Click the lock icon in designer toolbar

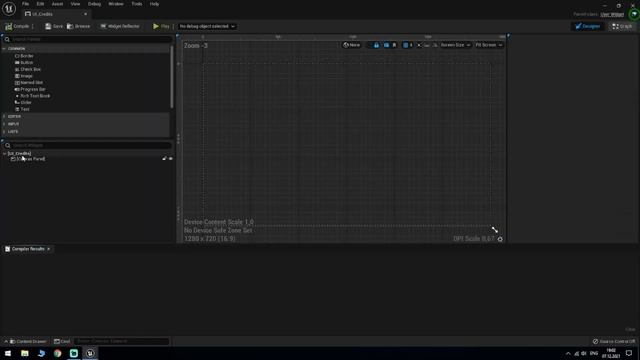pos(376,45)
